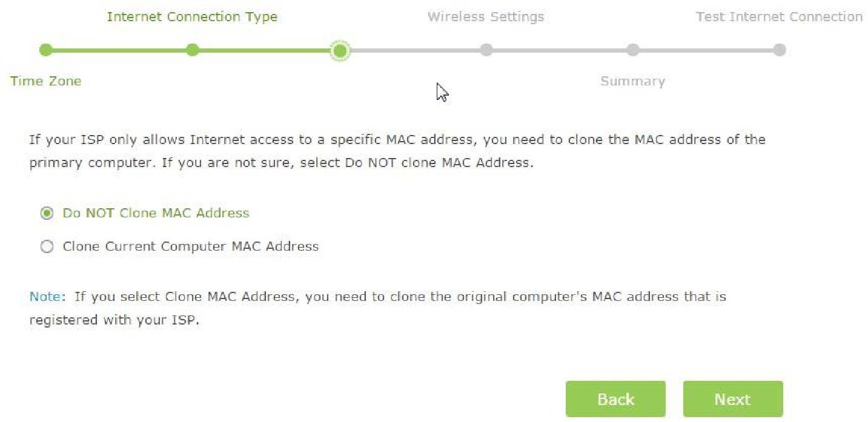Click the green progress line after Time Zone dot
Screen dimensions: 868x422
click(x=119, y=50)
